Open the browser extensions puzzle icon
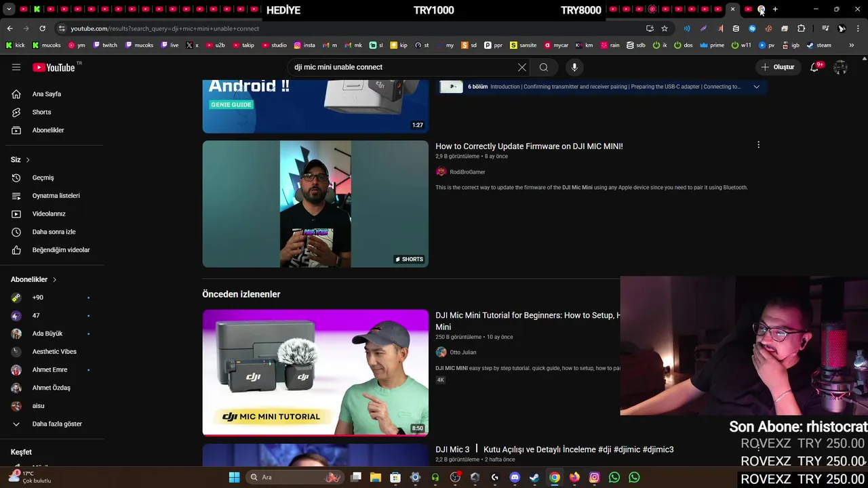This screenshot has height=488, width=868. (x=801, y=28)
